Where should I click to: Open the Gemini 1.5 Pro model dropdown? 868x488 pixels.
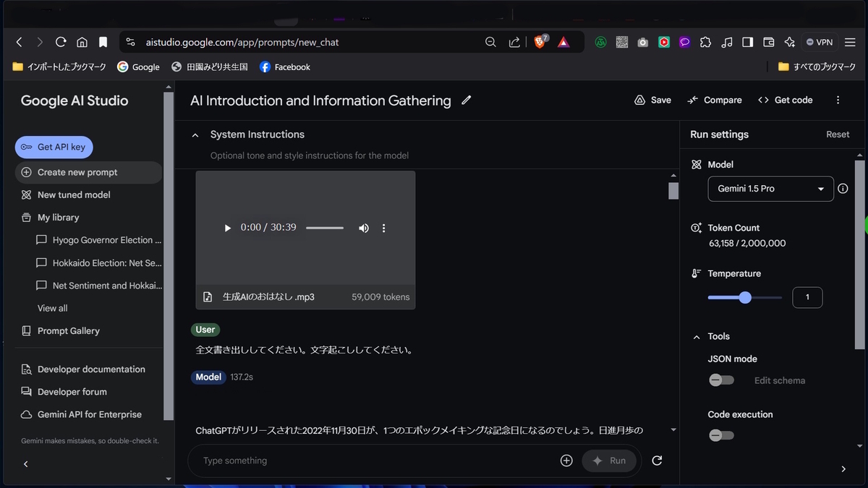pos(770,189)
